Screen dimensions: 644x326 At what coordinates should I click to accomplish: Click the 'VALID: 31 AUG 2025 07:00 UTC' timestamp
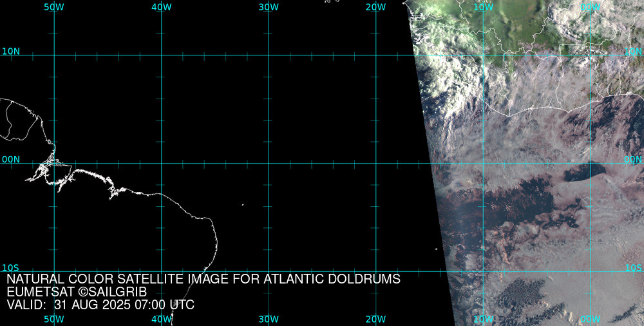pos(100,305)
